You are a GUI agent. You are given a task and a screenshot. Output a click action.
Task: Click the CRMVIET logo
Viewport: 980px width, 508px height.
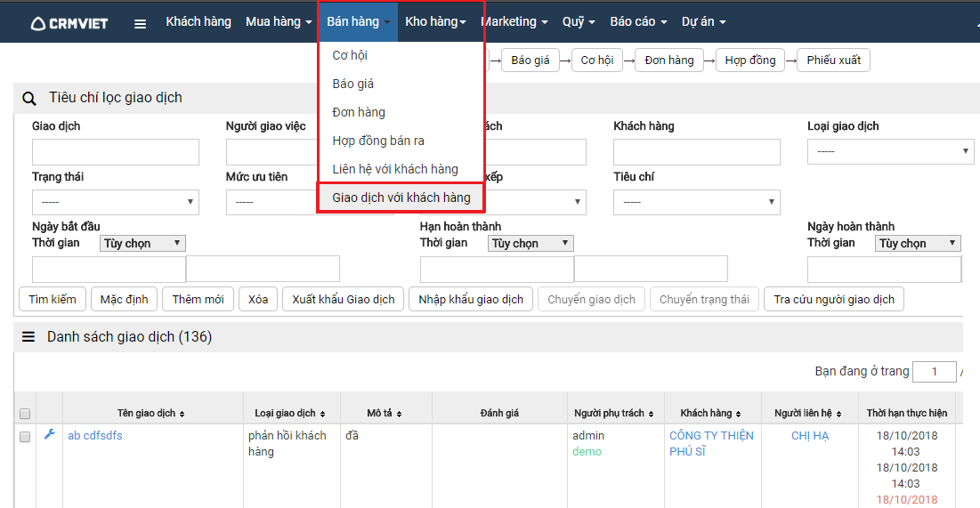69,24
